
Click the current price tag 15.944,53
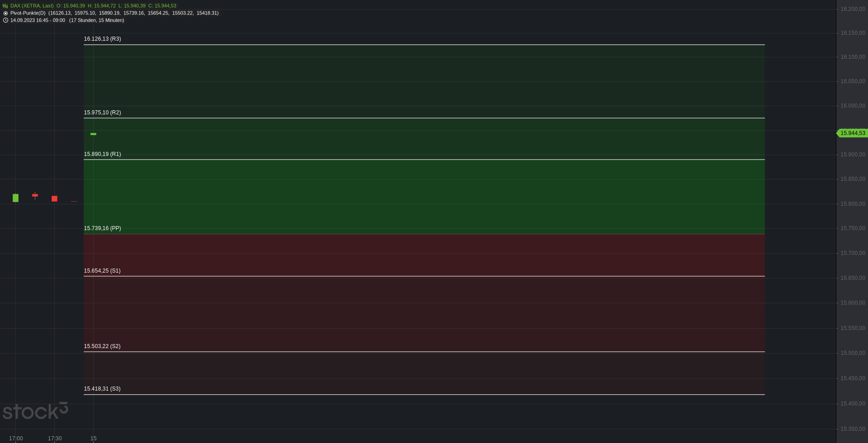(852, 133)
